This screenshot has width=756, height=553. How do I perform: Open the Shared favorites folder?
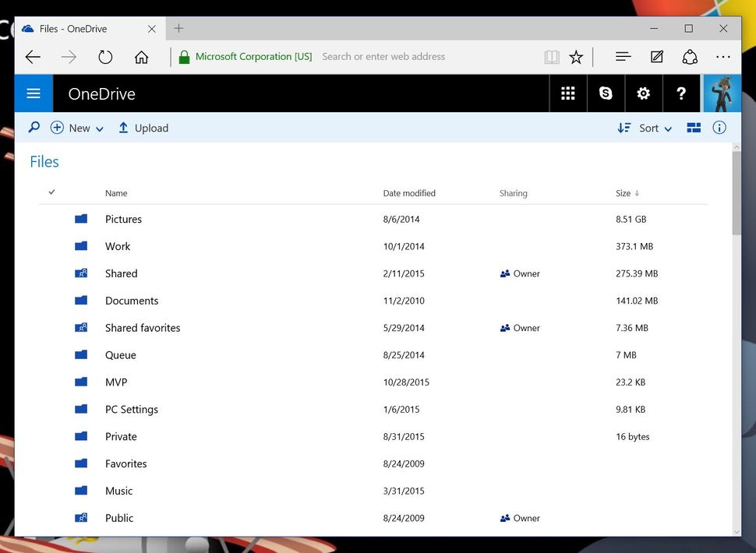pos(143,328)
